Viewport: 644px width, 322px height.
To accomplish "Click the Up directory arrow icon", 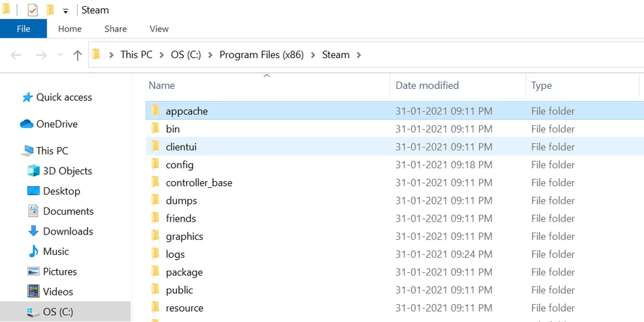I will coord(77,55).
